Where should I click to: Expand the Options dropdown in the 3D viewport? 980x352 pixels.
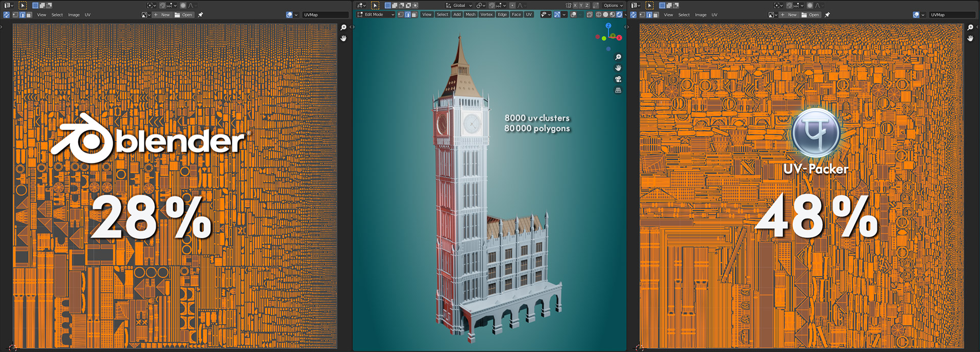[613, 6]
